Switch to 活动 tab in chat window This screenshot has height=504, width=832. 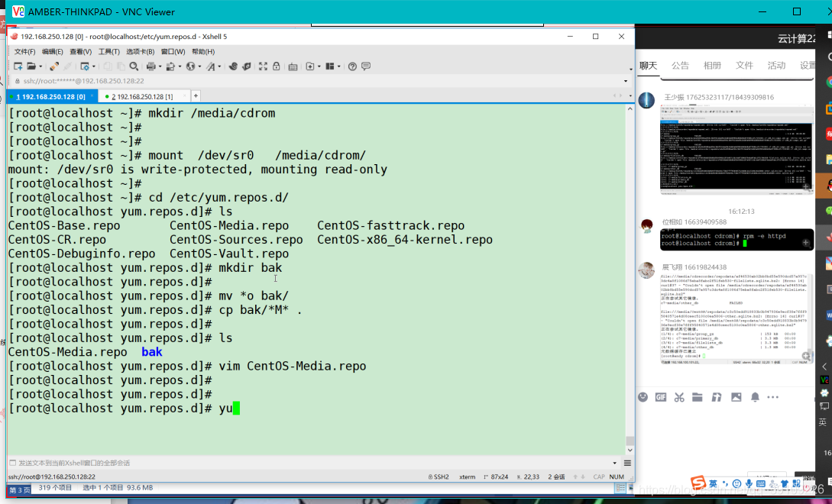[x=776, y=65]
